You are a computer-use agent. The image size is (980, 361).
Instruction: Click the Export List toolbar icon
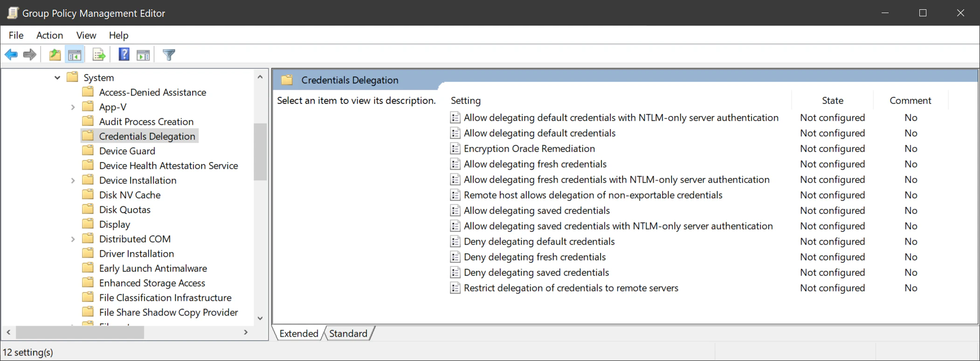99,55
